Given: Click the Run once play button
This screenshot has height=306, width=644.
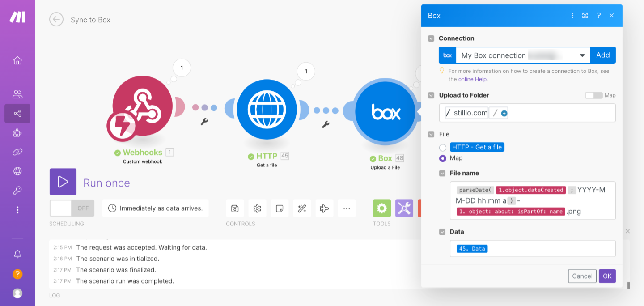Looking at the screenshot, I should click(x=63, y=182).
